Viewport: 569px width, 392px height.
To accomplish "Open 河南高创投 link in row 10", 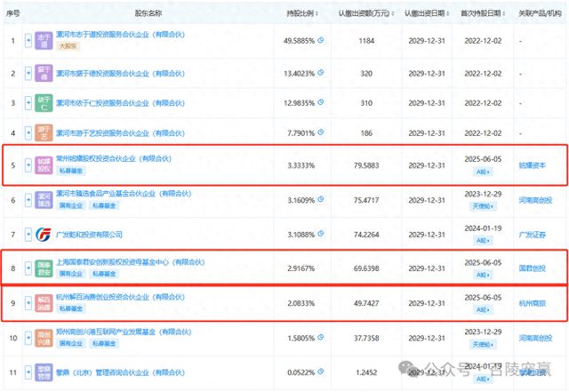I will [x=535, y=338].
